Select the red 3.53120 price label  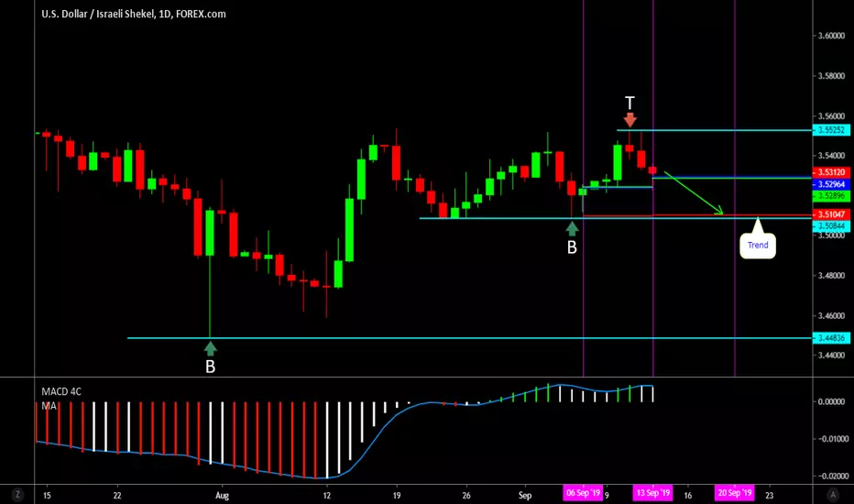pos(831,172)
